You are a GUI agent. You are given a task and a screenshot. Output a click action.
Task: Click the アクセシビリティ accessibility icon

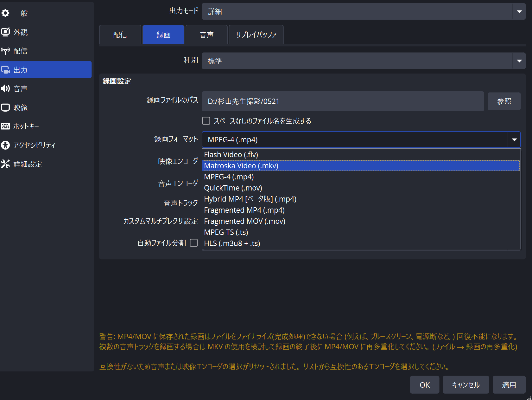click(x=5, y=145)
